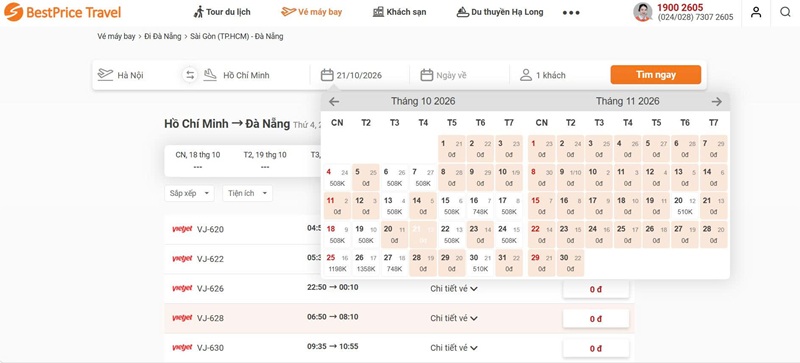The width and height of the screenshot is (800, 363).
Task: Click Vietjet logo on VJ-628 row
Action: (x=182, y=318)
